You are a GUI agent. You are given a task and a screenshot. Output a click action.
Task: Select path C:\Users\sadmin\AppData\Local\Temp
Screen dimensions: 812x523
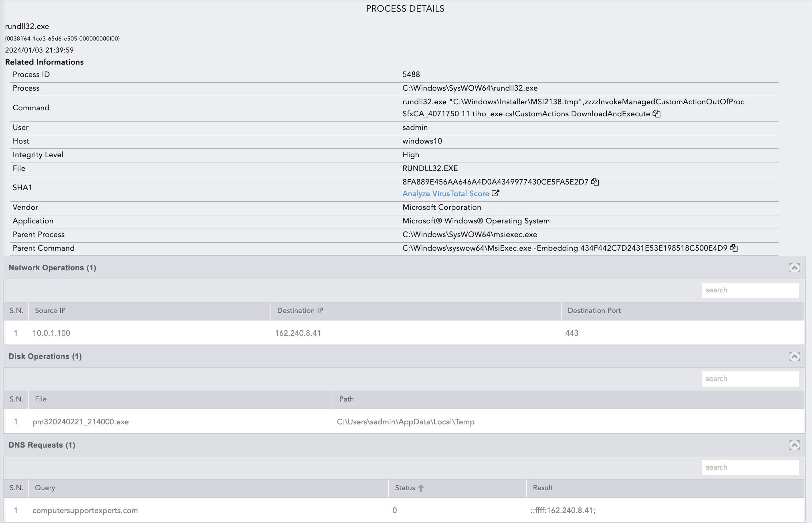(x=406, y=422)
